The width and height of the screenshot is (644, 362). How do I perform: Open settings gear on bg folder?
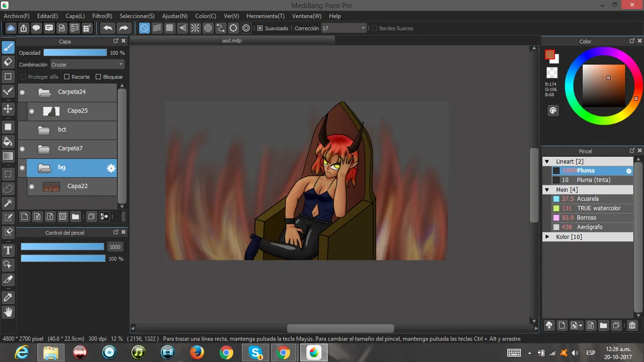[111, 168]
